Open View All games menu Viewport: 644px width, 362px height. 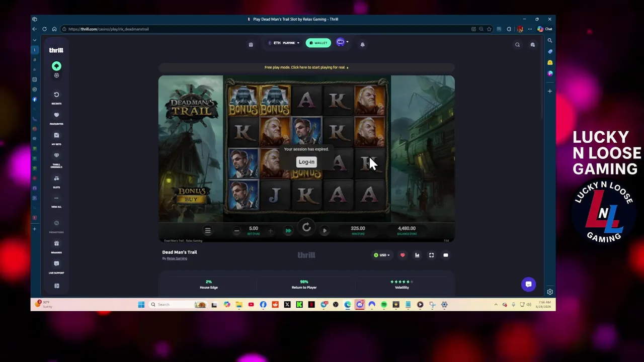tap(56, 201)
